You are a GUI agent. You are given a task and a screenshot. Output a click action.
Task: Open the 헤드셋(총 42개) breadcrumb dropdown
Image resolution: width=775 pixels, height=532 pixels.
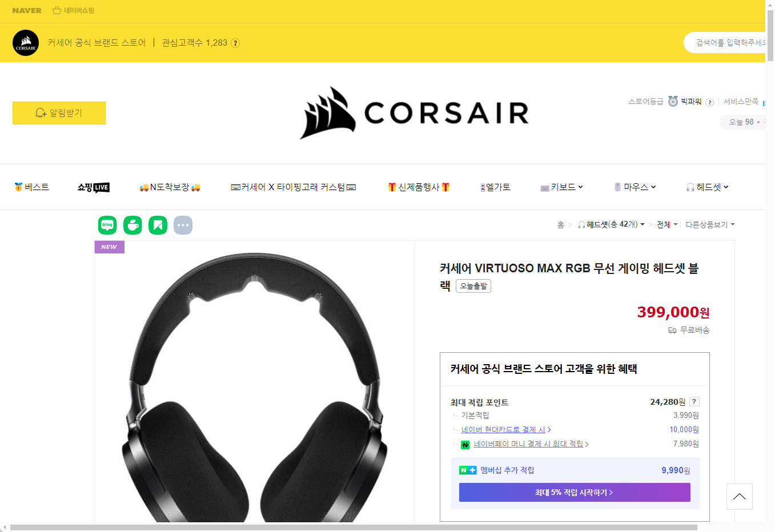[x=612, y=224]
